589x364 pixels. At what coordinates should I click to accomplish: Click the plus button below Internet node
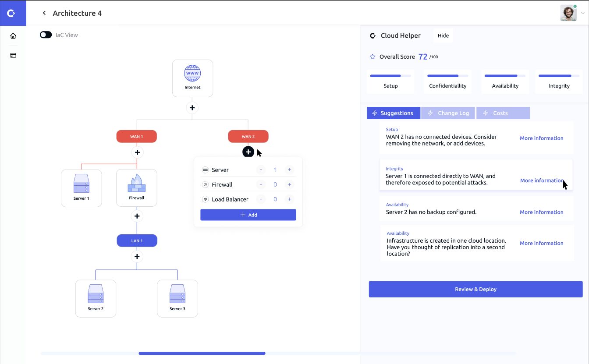coord(192,108)
